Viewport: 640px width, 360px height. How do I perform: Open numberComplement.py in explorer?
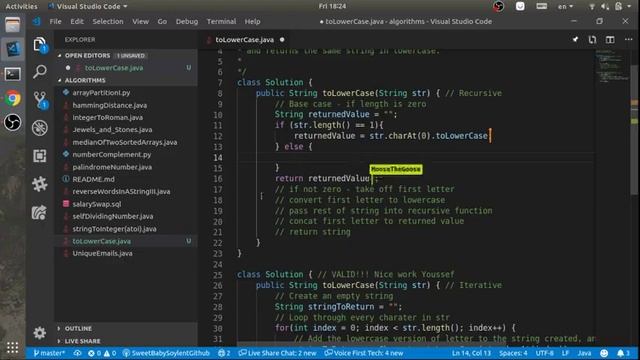(126, 155)
